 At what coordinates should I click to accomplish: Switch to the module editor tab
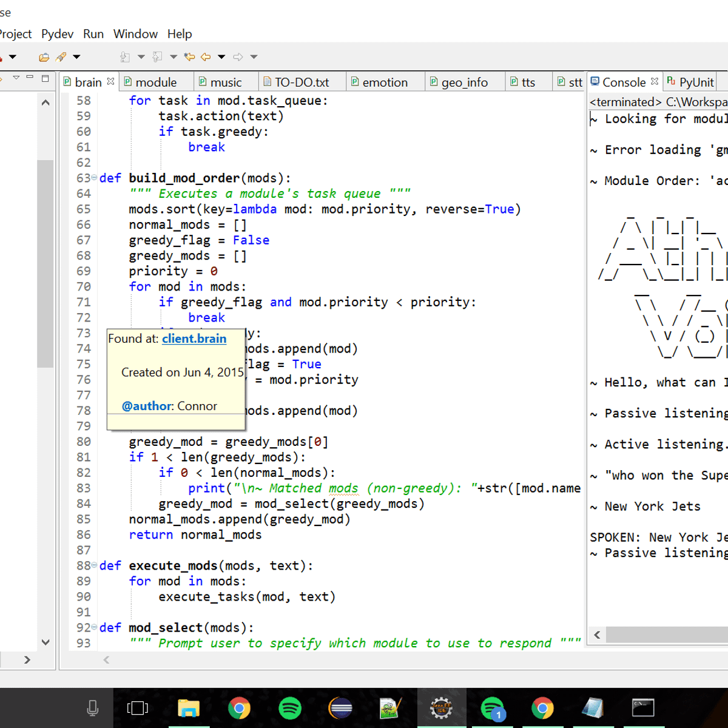pos(156,82)
